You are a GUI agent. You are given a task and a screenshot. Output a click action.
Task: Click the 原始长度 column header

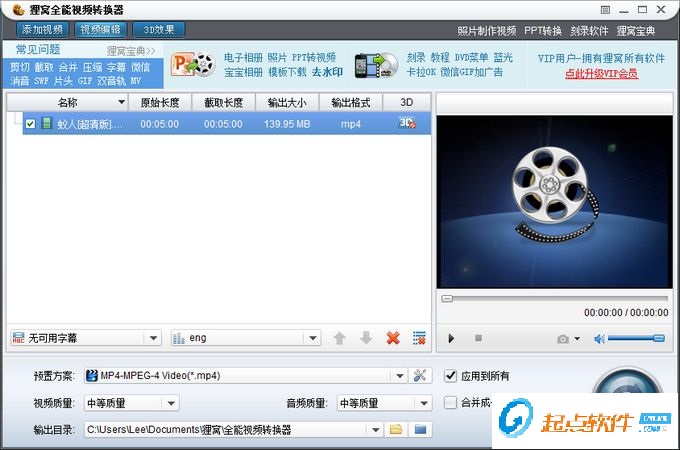(160, 102)
